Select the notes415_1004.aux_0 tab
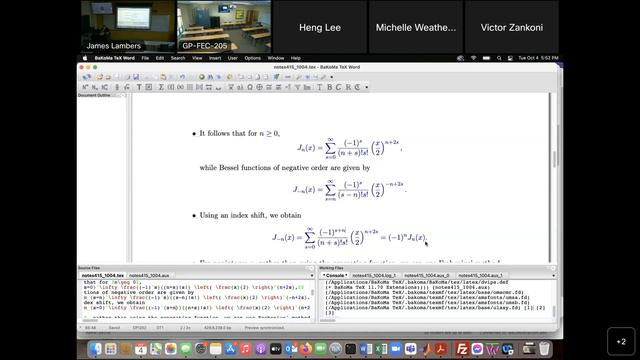The width and height of the screenshot is (640, 360). pos(427,276)
